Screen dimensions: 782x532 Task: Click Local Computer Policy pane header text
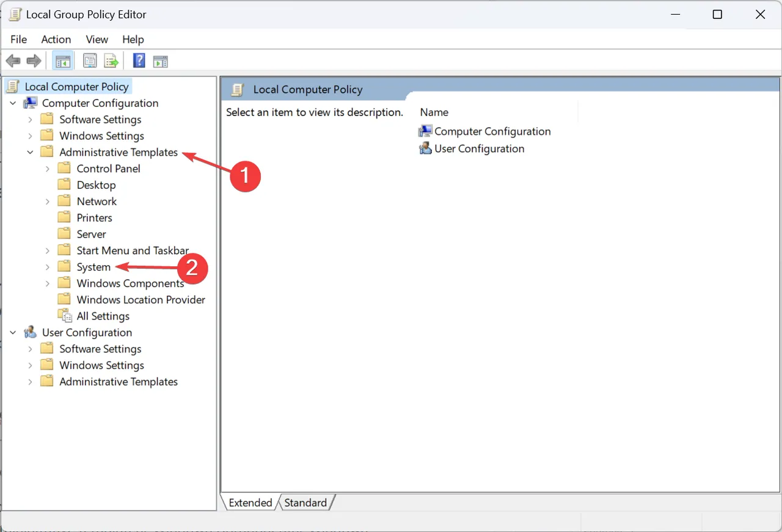[308, 90]
